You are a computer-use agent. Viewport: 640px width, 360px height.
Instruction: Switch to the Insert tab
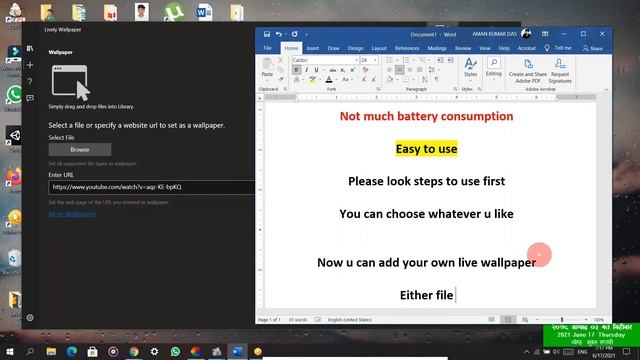313,48
